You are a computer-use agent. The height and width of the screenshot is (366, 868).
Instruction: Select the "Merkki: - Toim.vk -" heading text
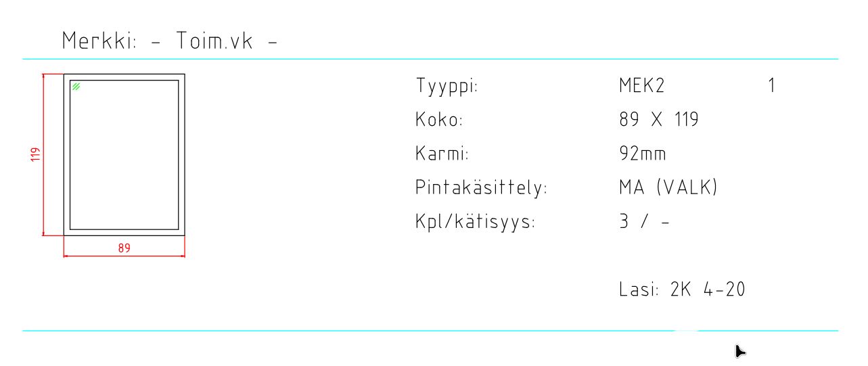[x=170, y=41]
